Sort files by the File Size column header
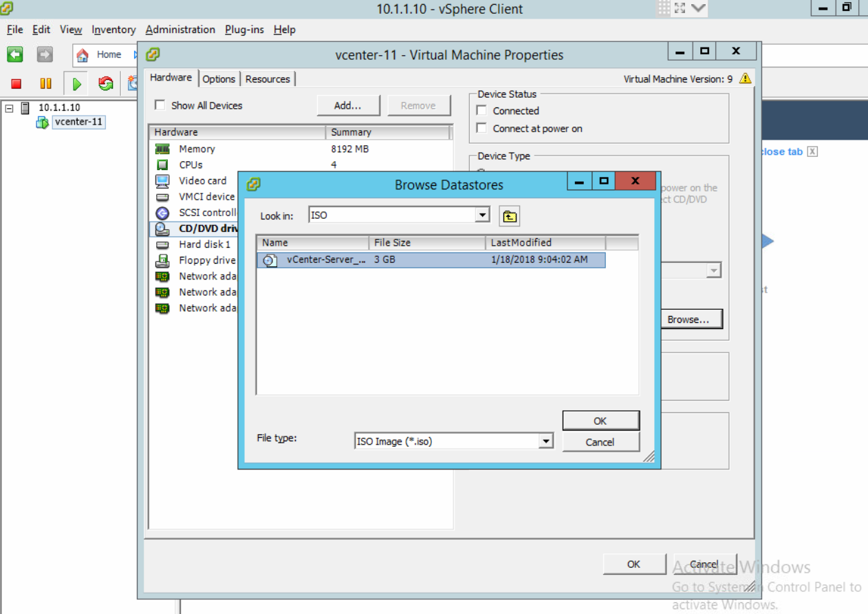The height and width of the screenshot is (614, 868). (427, 242)
